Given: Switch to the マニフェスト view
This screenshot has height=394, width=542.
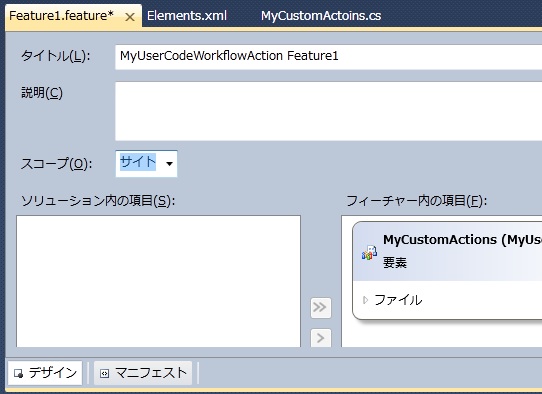Looking at the screenshot, I should pyautogui.click(x=143, y=373).
